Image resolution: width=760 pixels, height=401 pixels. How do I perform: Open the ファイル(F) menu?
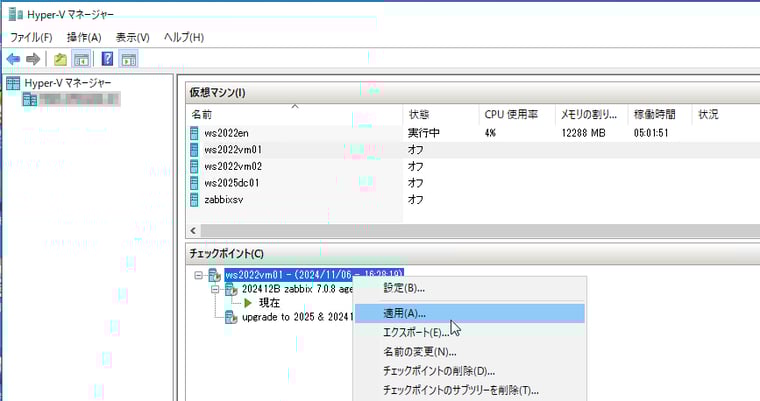click(31, 37)
